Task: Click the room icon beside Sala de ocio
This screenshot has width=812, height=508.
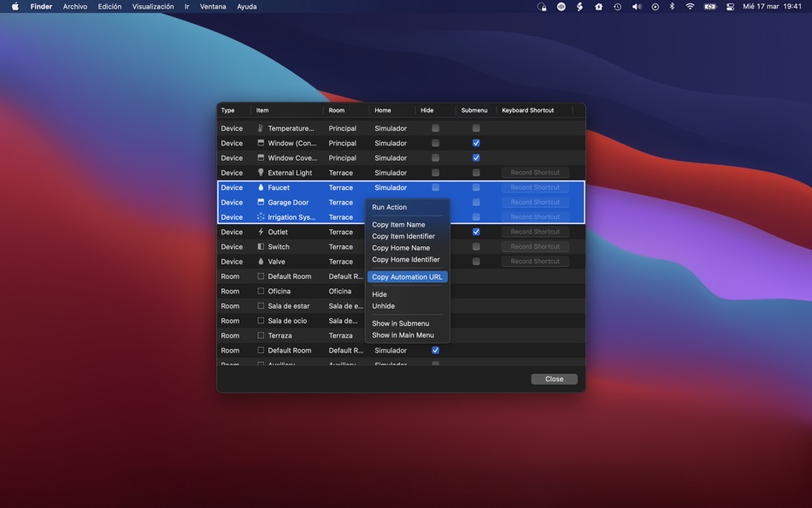Action: (261, 321)
